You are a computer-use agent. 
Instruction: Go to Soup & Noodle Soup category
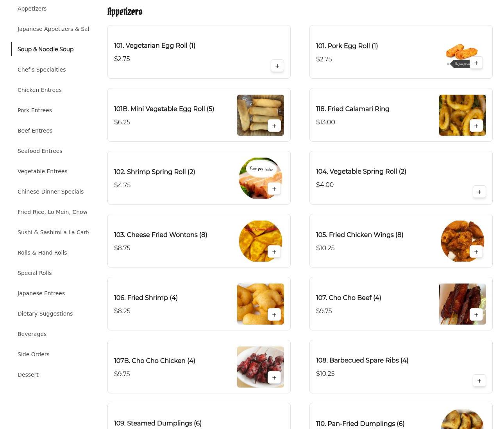pos(45,49)
